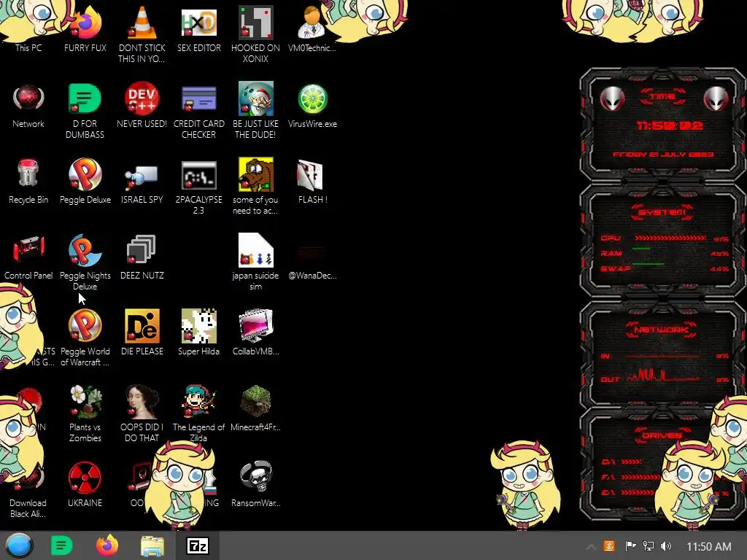
Task: Open the HxD hex editor shortcut
Action: point(198,28)
